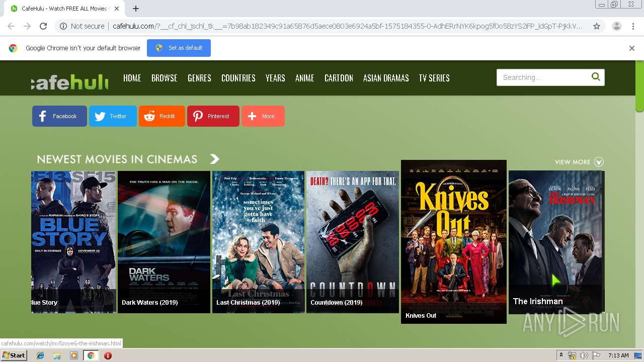Click the 7:13 AM taskbar clock
644x362 pixels.
[x=618, y=355]
